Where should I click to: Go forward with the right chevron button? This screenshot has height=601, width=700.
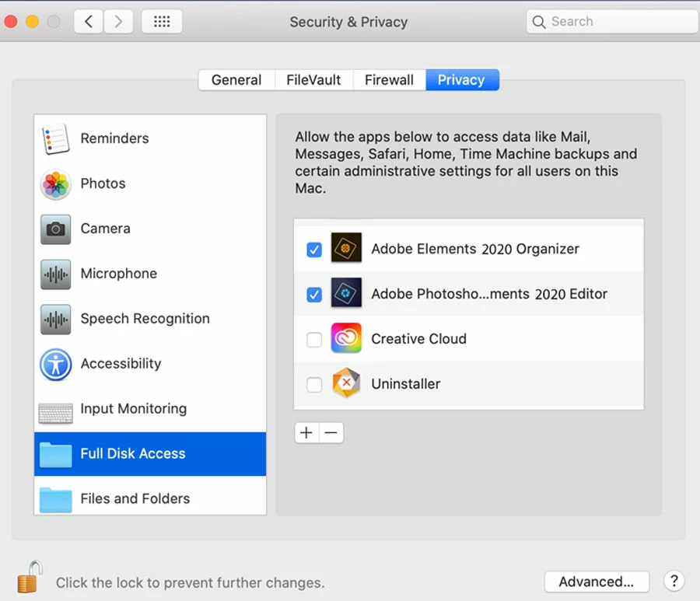118,22
